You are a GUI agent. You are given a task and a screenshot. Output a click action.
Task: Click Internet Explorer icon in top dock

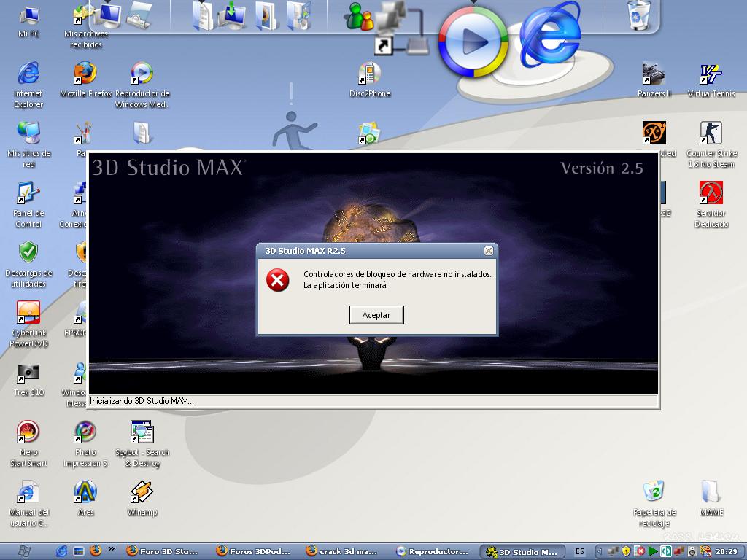pos(550,34)
